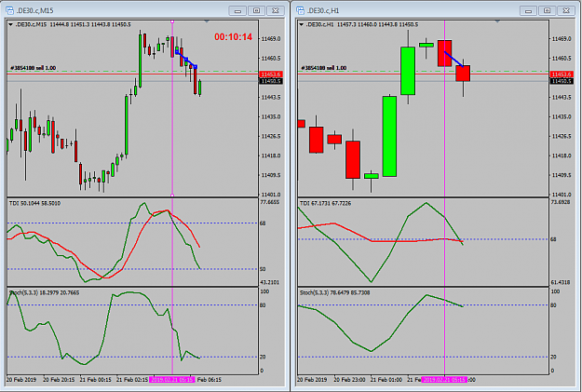Select the red countdown timer 00:10:14

233,36
